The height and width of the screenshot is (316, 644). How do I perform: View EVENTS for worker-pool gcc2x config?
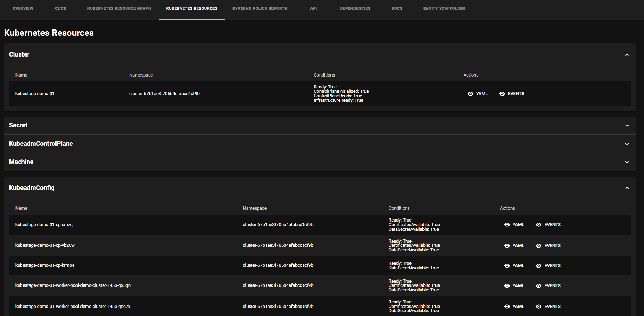[548, 307]
